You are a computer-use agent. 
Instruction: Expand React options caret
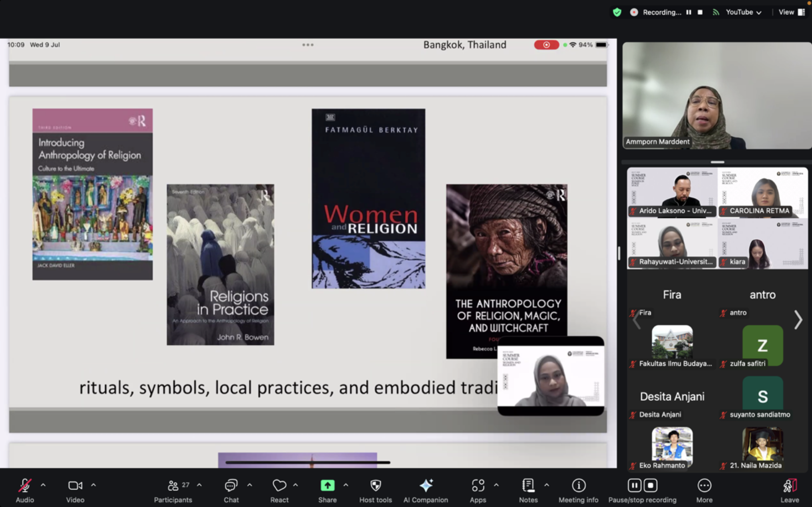pyautogui.click(x=295, y=485)
